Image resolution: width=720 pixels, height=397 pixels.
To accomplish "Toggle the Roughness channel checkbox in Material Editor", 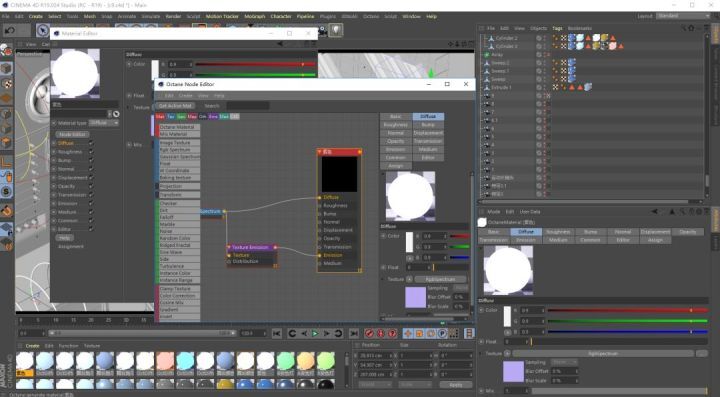I will click(x=91, y=152).
